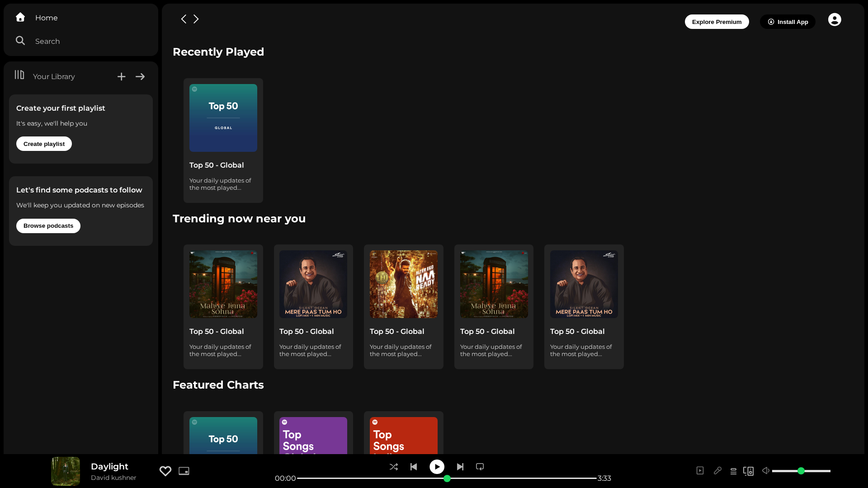Open Featured Charts Top 50 card
The height and width of the screenshot is (488, 868).
click(223, 433)
